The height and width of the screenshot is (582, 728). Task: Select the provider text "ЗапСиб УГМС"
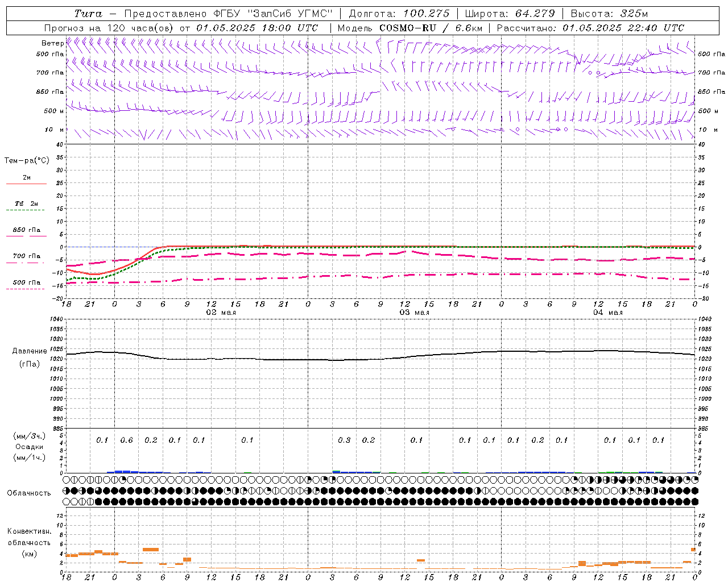click(x=290, y=14)
